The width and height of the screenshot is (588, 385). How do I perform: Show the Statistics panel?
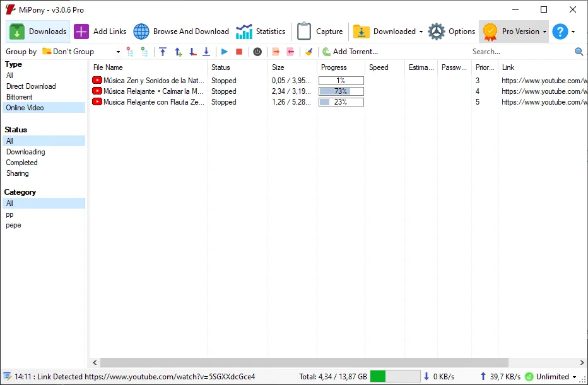[x=261, y=32]
